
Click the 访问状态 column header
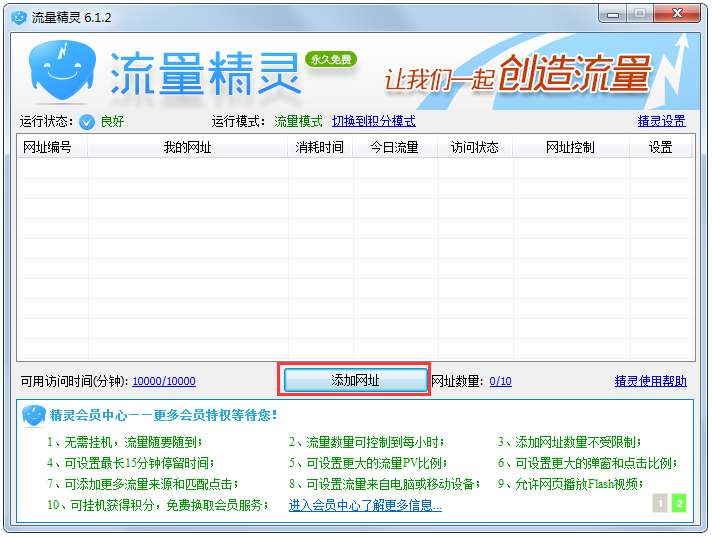click(x=475, y=147)
